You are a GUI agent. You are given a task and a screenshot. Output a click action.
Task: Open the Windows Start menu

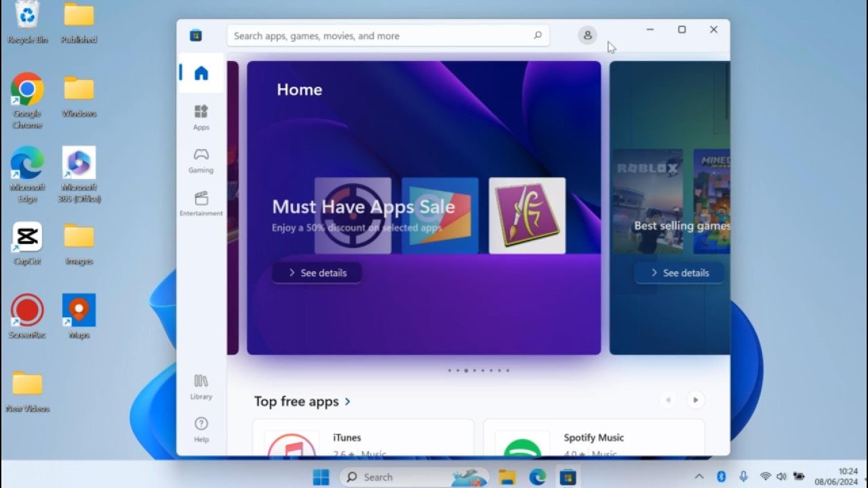pos(321,477)
